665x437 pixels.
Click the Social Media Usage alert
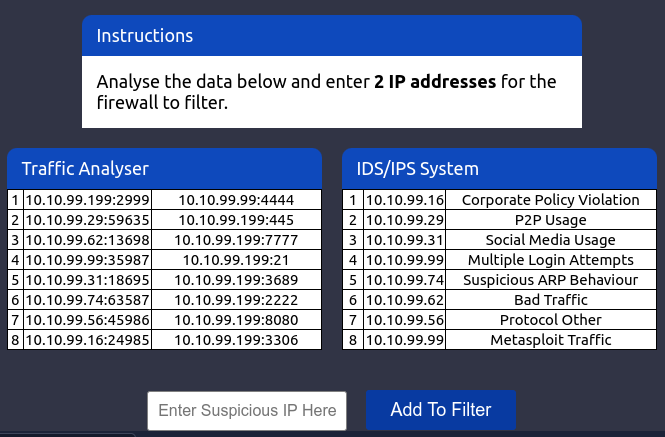click(x=550, y=240)
